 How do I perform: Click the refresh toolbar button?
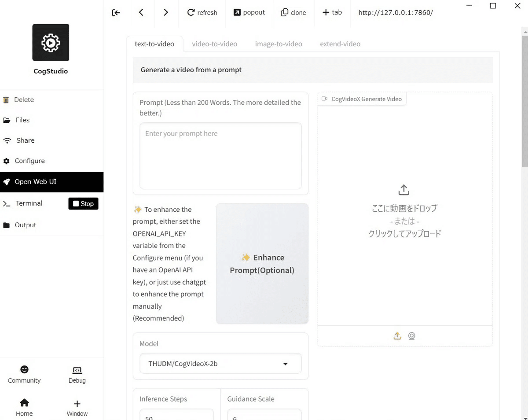202,13
